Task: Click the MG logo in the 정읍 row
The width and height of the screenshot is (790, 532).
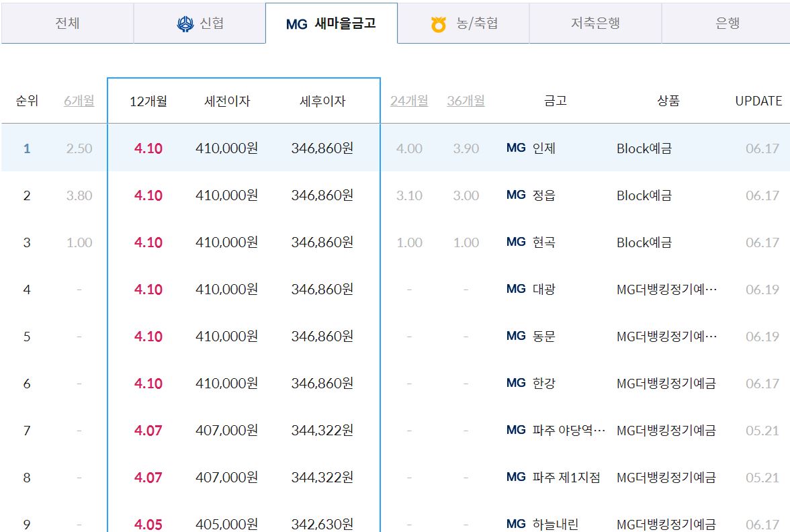Action: point(516,195)
